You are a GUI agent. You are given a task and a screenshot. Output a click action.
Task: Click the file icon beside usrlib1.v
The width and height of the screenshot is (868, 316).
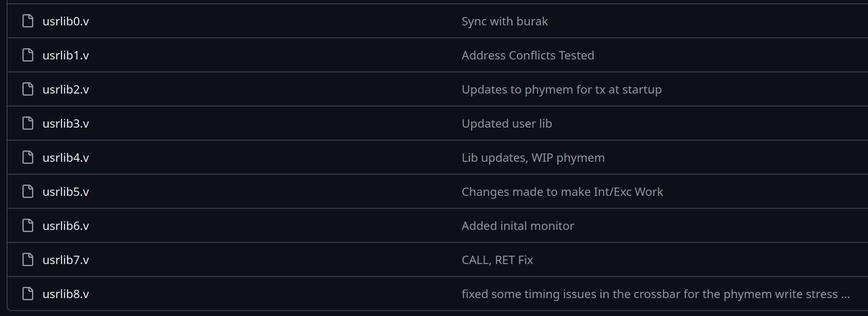[x=28, y=55]
